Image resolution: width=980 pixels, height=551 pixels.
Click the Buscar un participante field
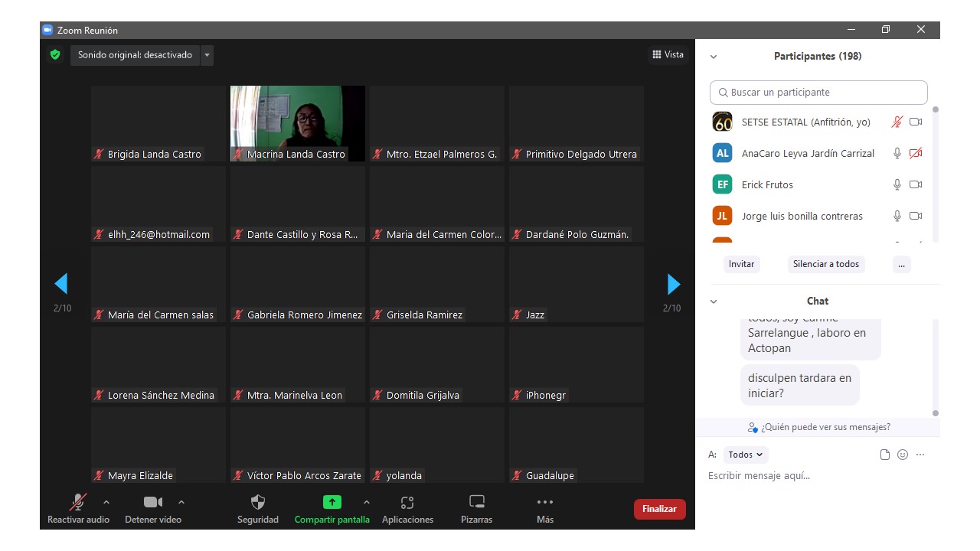click(818, 93)
